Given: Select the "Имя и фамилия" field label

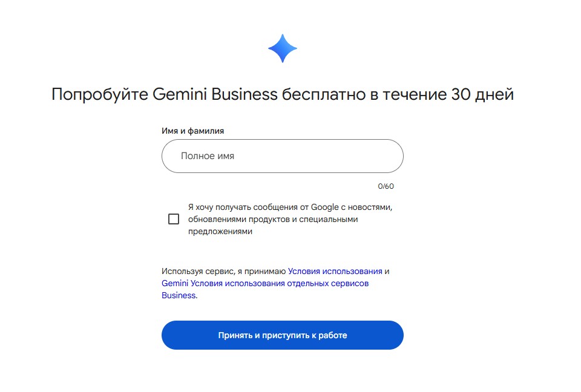Looking at the screenshot, I should click(x=192, y=131).
